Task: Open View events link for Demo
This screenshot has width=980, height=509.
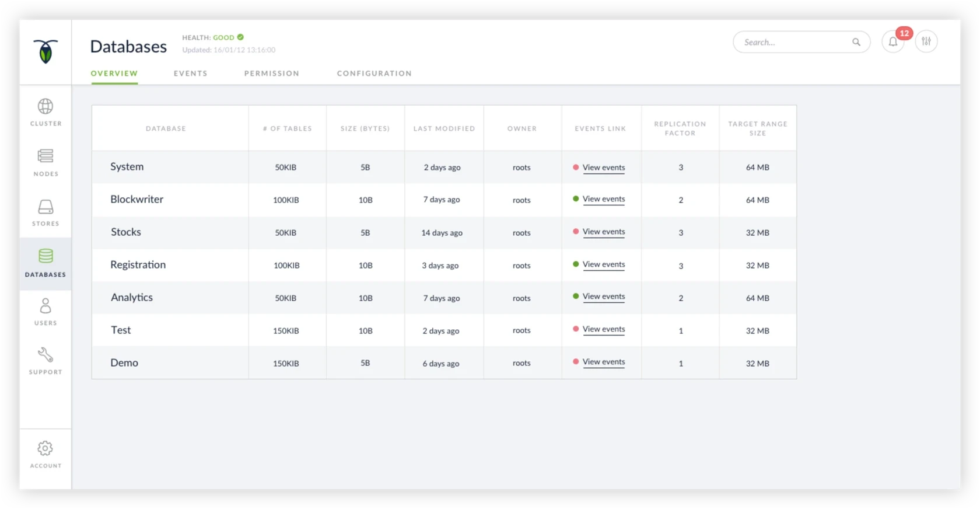Action: coord(604,362)
